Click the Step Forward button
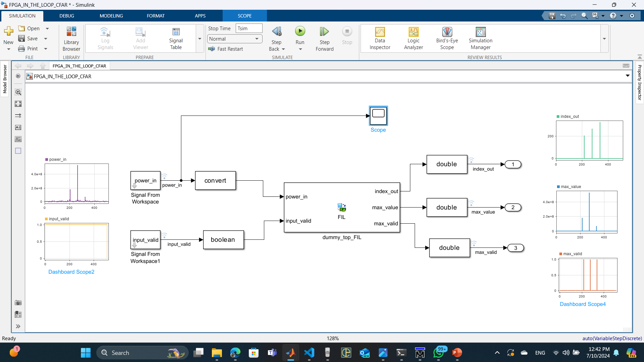 click(324, 39)
